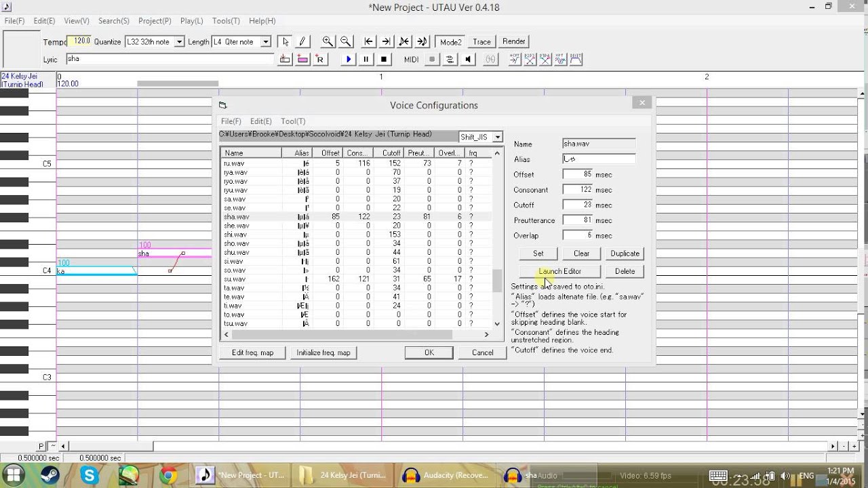This screenshot has width=868, height=488.
Task: Select the shi.wav row in the list
Action: click(x=357, y=235)
